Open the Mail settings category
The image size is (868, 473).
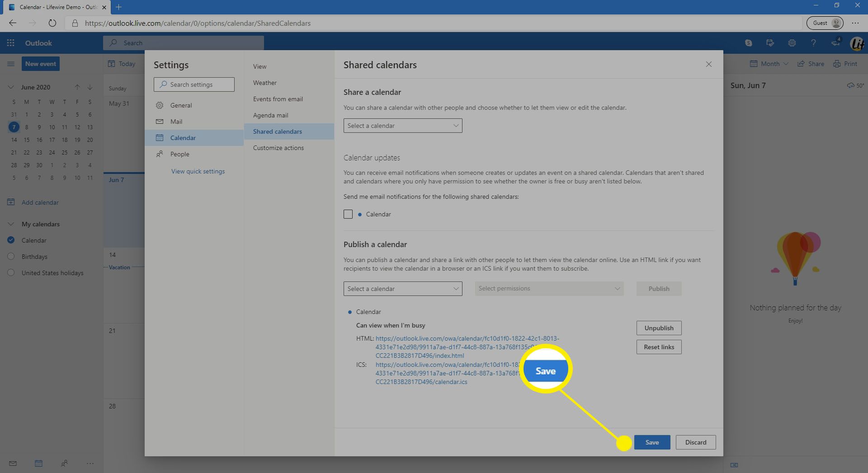194,122
